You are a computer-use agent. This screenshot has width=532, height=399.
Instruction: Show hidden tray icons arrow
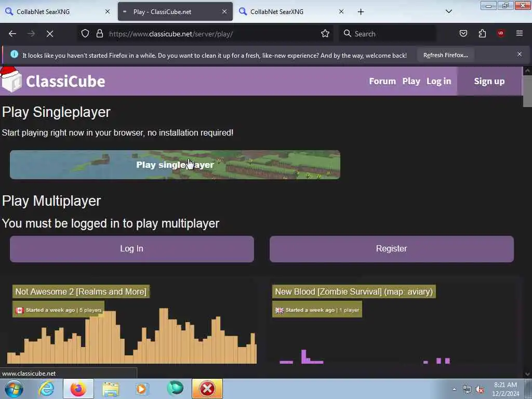click(x=454, y=389)
